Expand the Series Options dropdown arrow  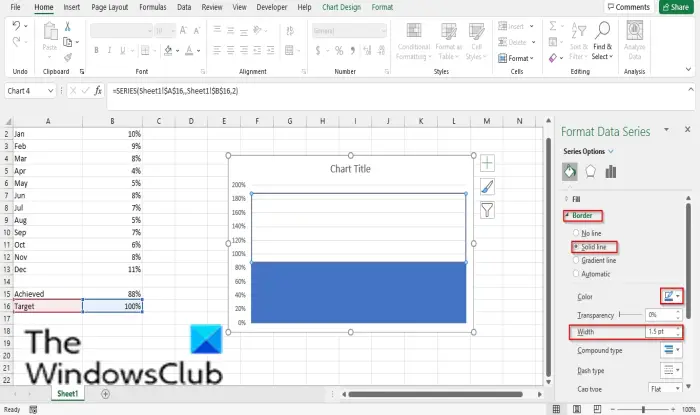click(x=611, y=151)
